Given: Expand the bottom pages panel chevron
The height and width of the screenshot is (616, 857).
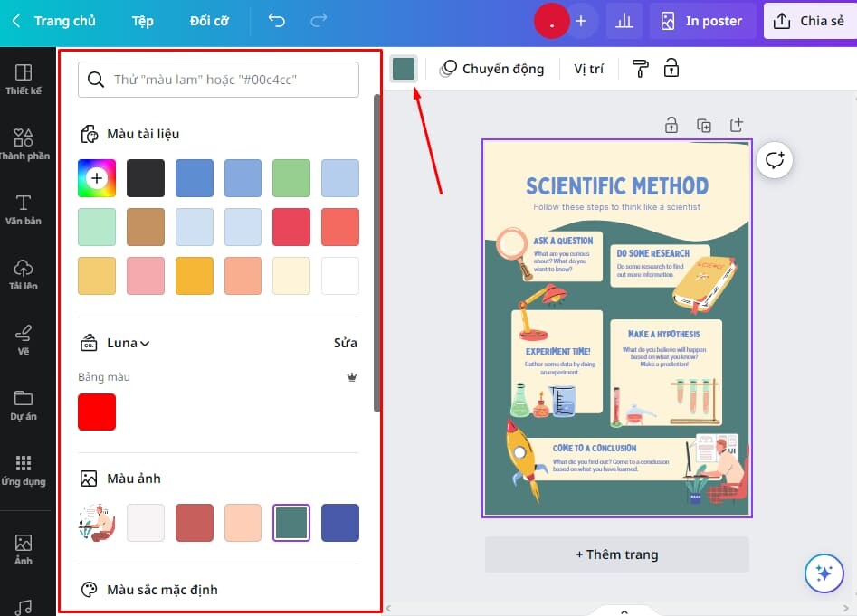Looking at the screenshot, I should [624, 611].
